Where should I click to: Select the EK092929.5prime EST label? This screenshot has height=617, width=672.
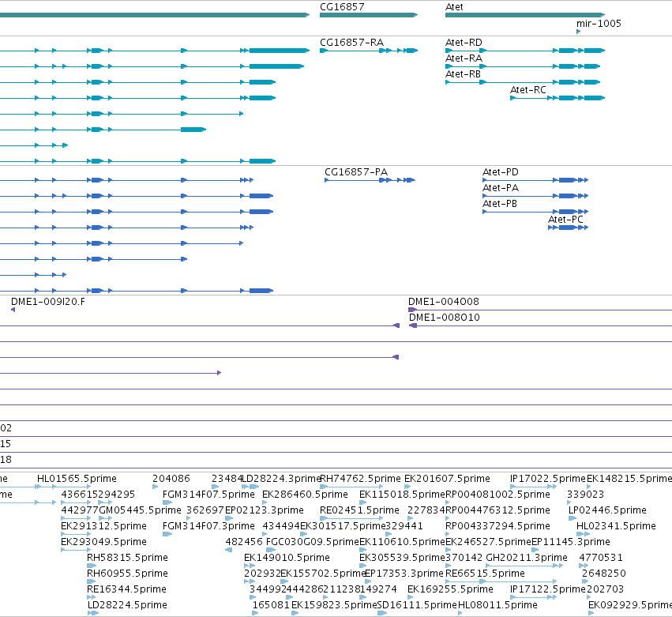(x=630, y=605)
